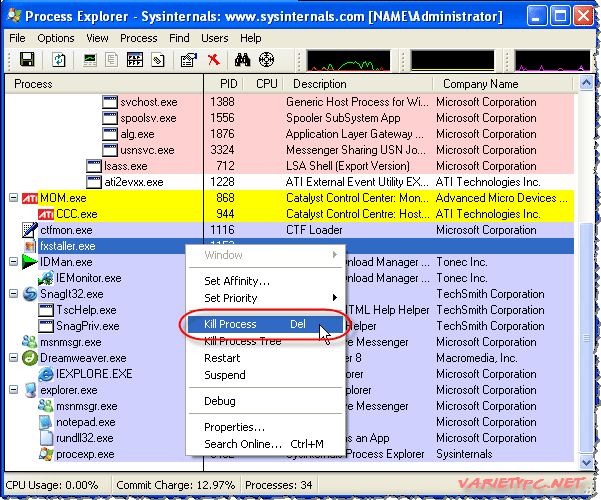Choose Suspend from context menu
This screenshot has height=500, width=601.
[265, 375]
